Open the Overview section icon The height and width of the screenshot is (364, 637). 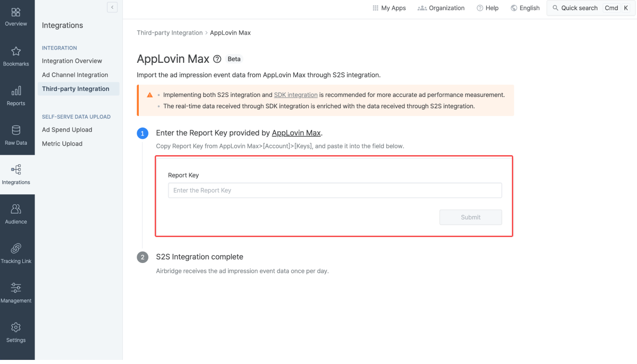tap(16, 12)
